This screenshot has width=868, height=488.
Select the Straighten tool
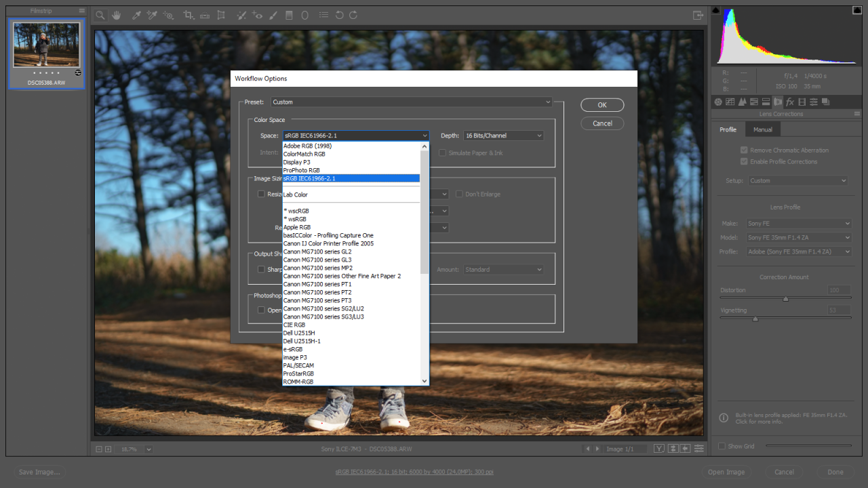[x=204, y=15]
